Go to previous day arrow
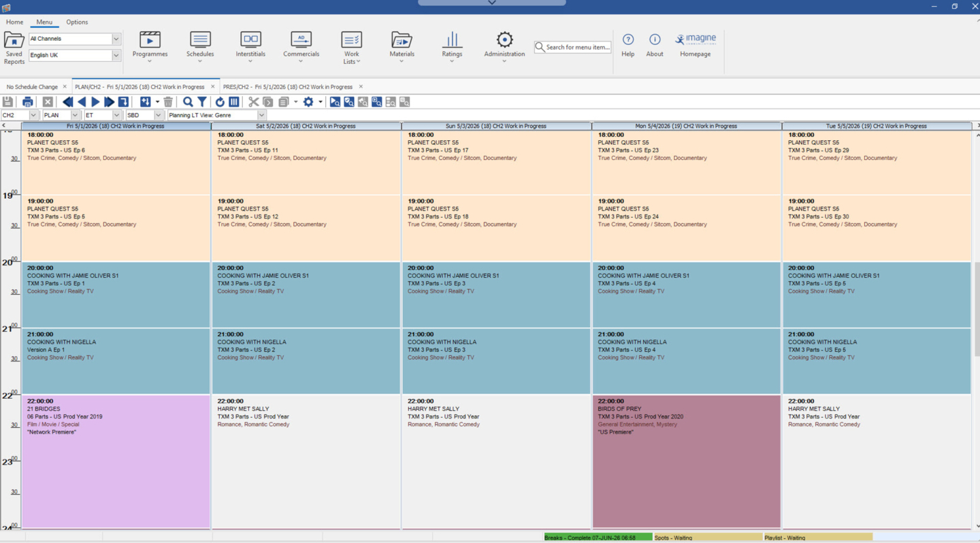 click(82, 102)
